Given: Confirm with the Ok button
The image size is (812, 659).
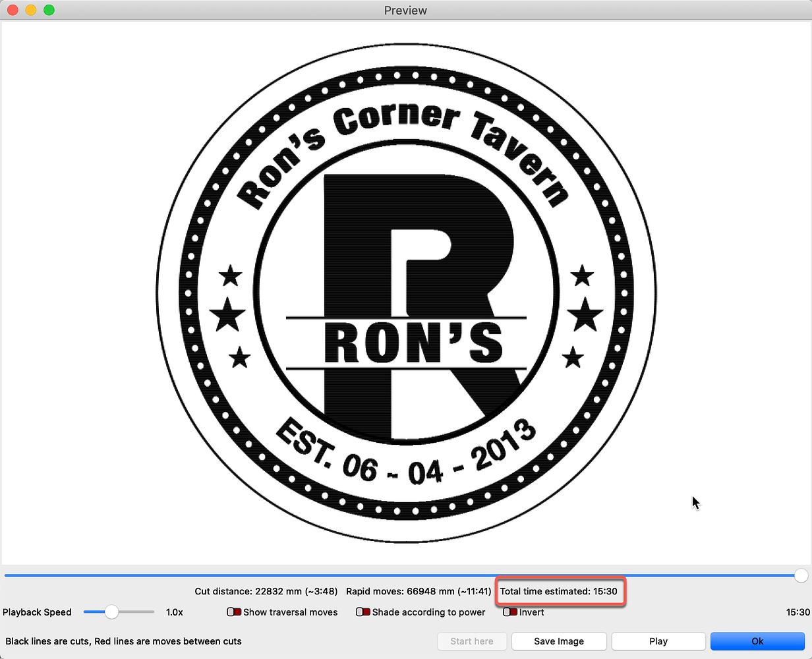Looking at the screenshot, I should click(x=757, y=641).
